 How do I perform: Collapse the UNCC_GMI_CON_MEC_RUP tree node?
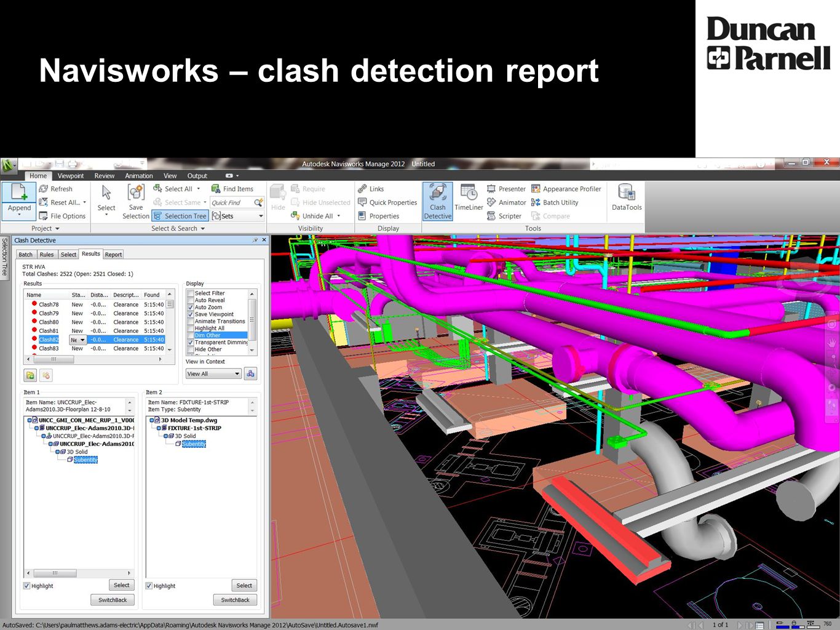(x=28, y=420)
